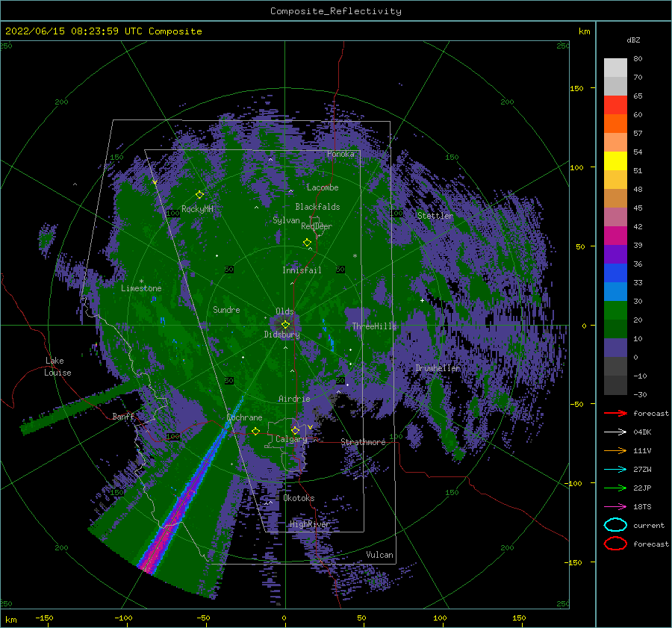This screenshot has width=672, height=628.
Task: Click the yellow diamond marker near RockyMH
Action: tap(199, 195)
